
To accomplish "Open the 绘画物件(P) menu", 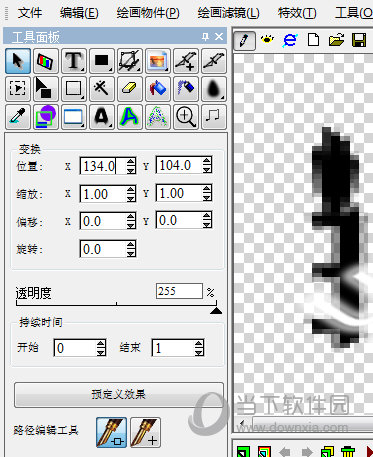I will click(148, 13).
